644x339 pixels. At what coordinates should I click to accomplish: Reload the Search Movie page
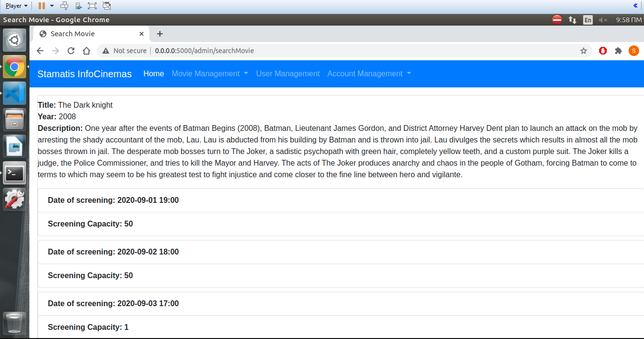tap(71, 51)
